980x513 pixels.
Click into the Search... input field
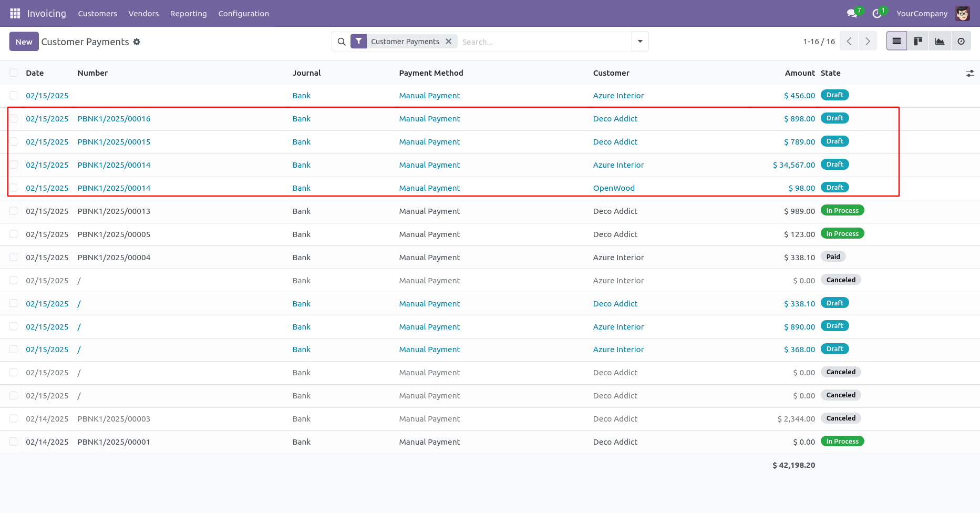[x=544, y=42]
